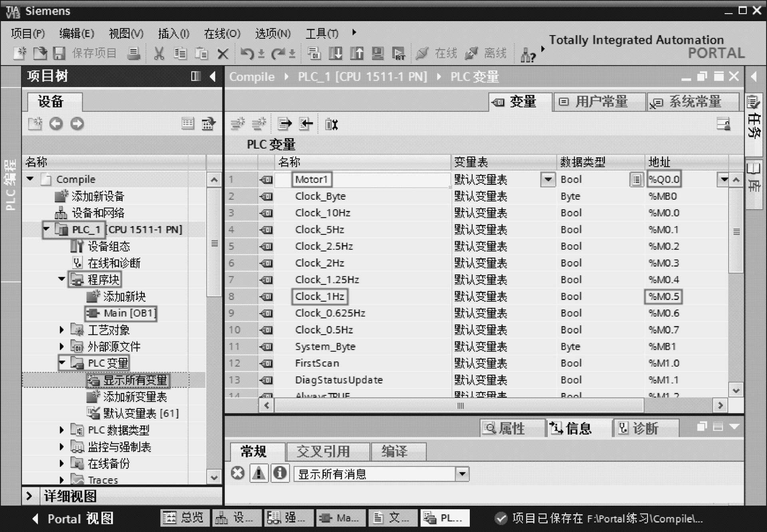The height and width of the screenshot is (532, 767).
Task: Click the upload from device icon
Action: (x=357, y=53)
